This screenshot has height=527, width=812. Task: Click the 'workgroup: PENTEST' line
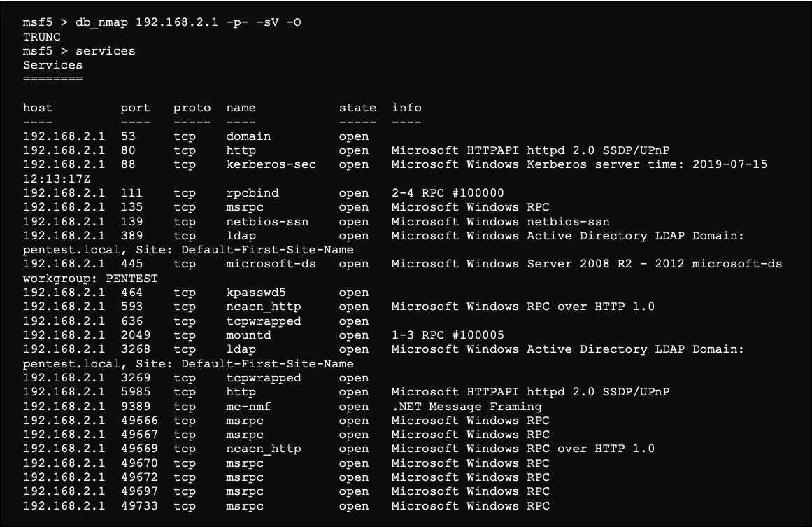click(90, 279)
